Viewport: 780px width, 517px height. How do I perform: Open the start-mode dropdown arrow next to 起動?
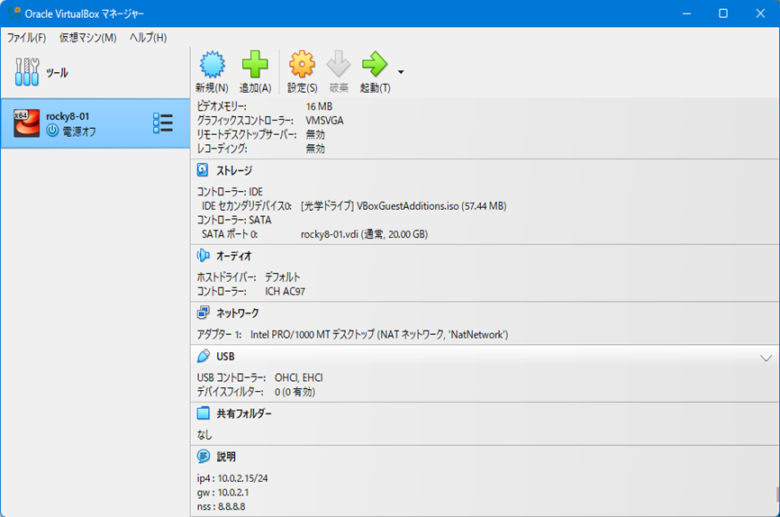point(401,72)
